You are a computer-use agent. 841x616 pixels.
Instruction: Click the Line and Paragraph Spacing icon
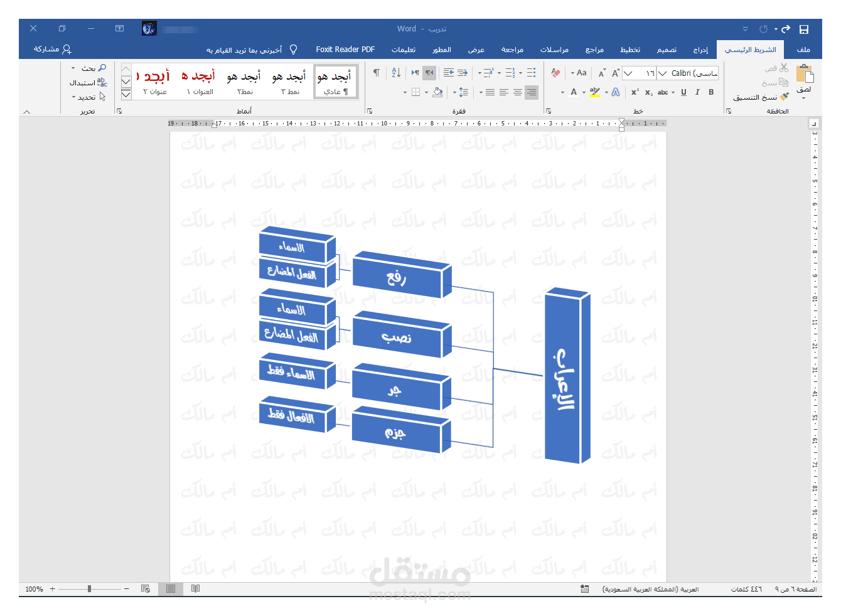tap(463, 92)
